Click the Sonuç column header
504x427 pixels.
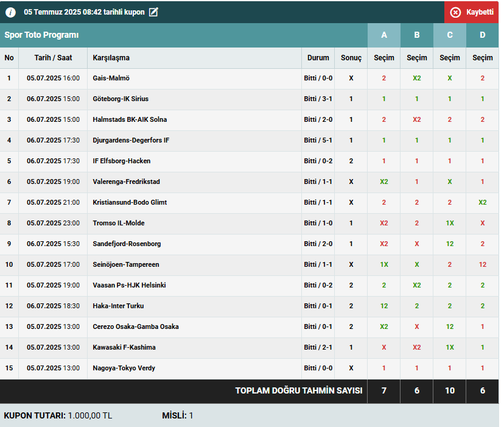(x=351, y=58)
